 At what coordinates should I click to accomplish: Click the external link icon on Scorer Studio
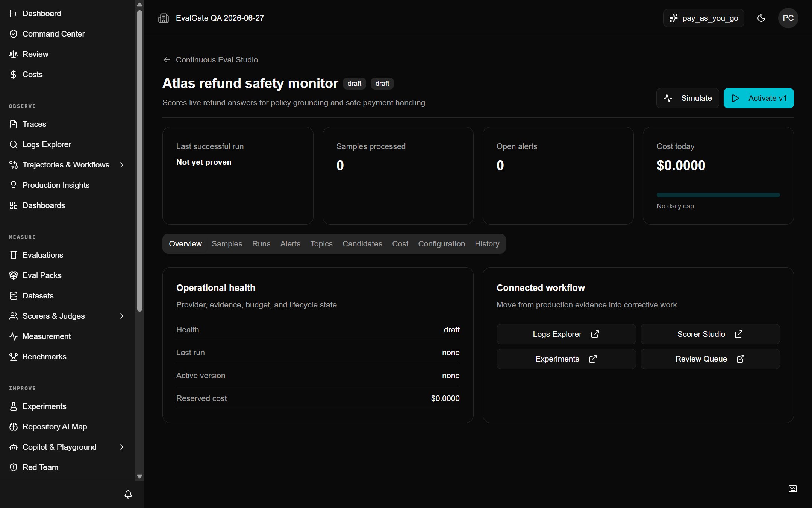(x=739, y=334)
